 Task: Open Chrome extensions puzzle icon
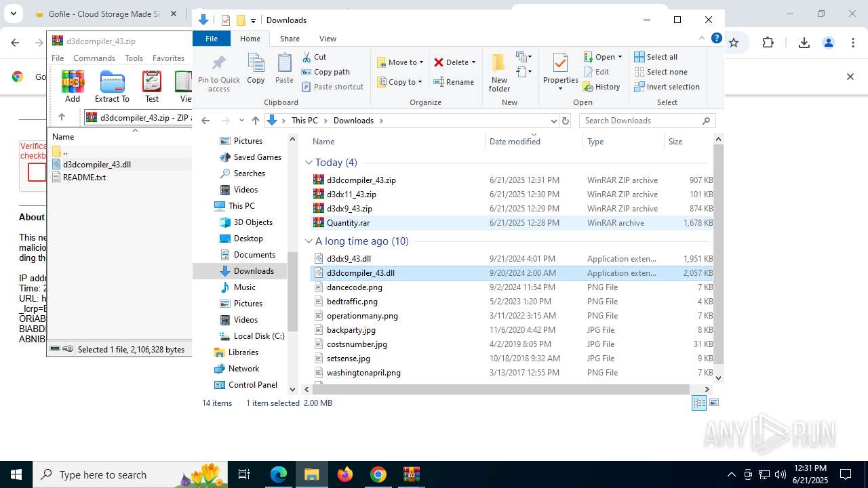click(768, 43)
